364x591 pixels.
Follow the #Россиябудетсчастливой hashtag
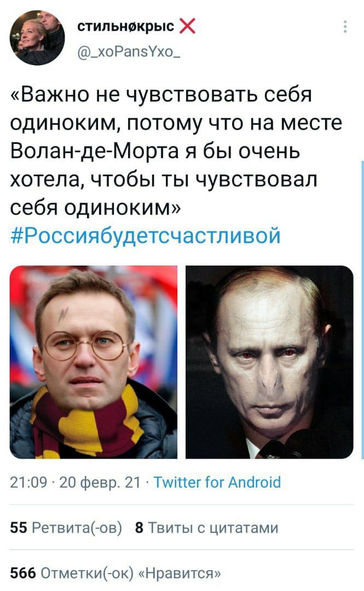(146, 235)
